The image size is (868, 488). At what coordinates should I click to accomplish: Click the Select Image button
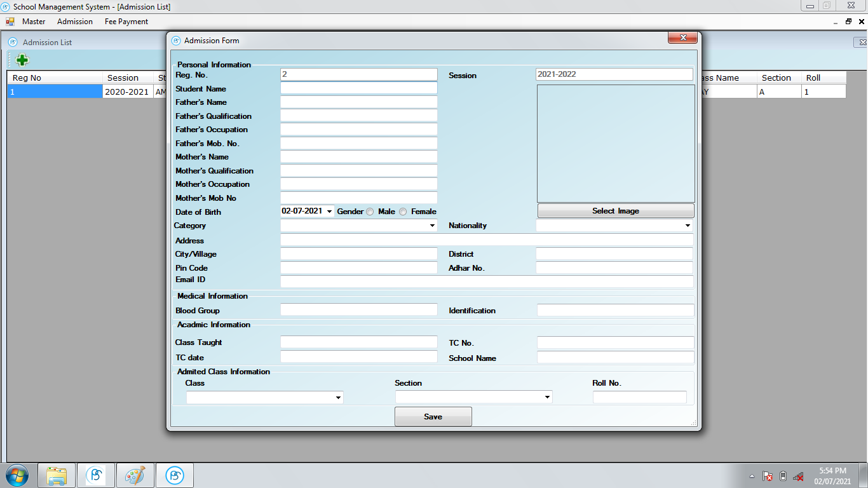(x=615, y=211)
